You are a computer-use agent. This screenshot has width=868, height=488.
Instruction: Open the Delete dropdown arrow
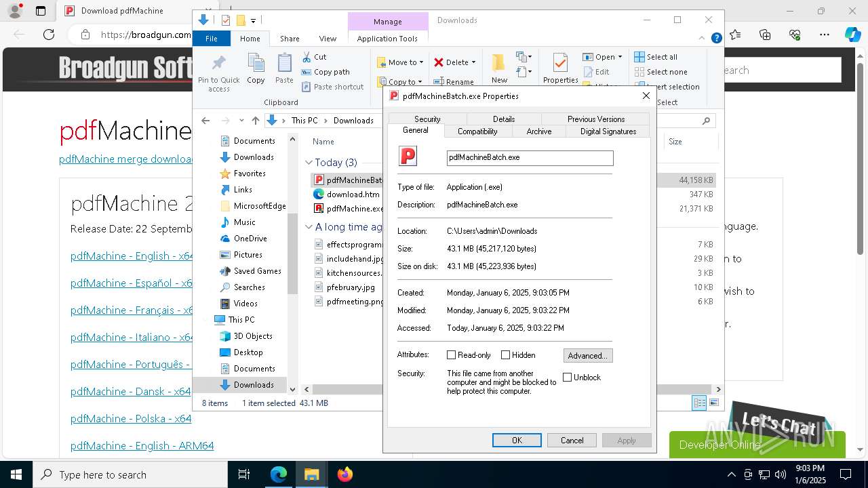pos(473,62)
